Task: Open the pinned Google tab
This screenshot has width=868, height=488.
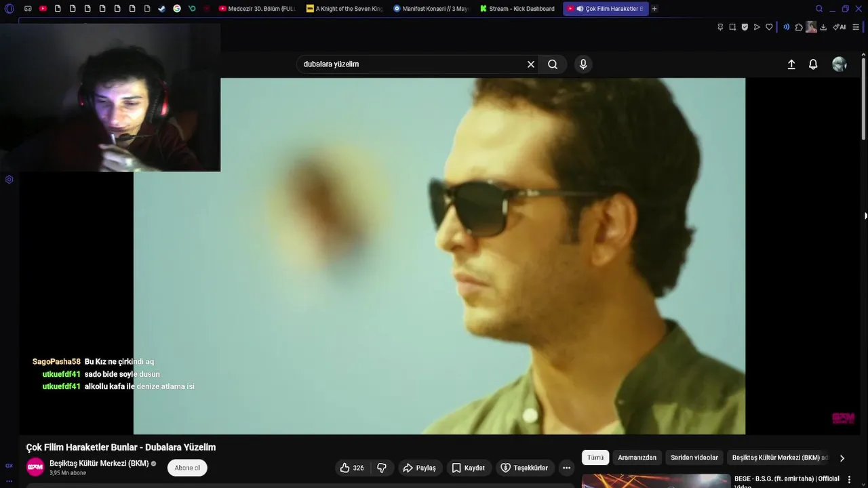Action: (177, 9)
